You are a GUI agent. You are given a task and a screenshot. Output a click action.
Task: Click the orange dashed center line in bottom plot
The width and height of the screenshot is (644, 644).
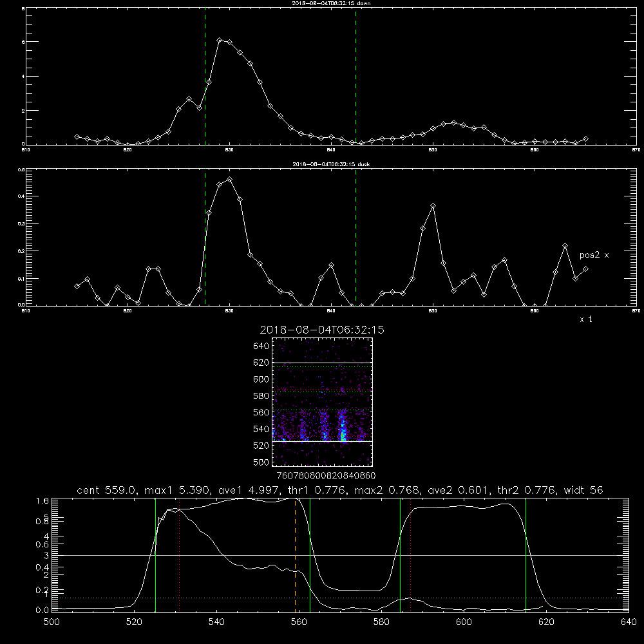pyautogui.click(x=296, y=555)
